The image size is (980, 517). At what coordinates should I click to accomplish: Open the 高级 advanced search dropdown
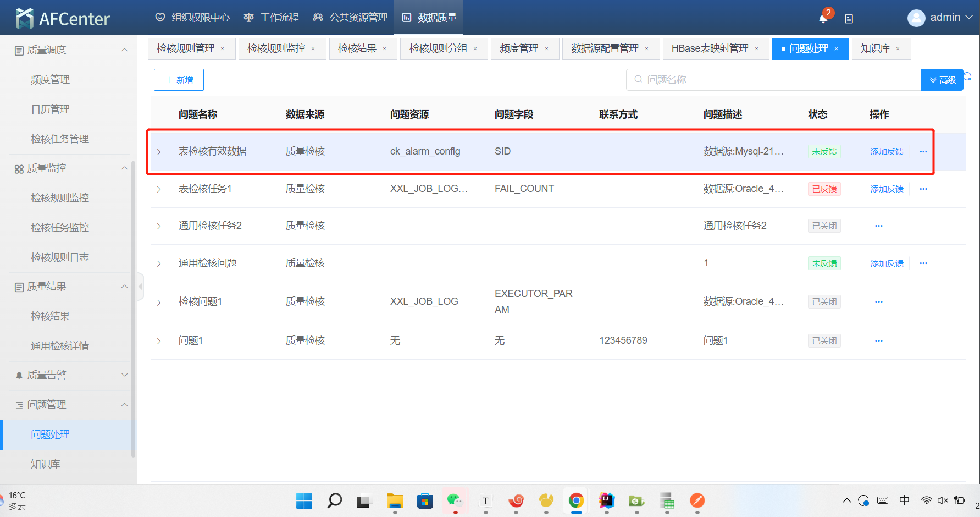[x=942, y=80]
